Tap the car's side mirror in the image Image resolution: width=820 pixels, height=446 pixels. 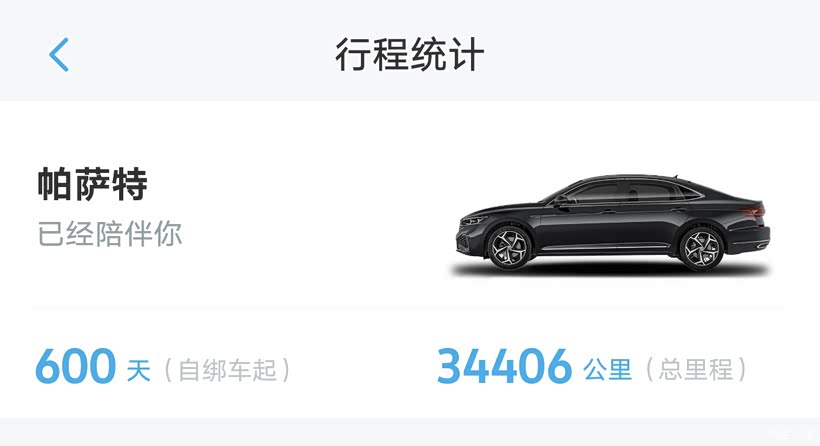pos(563,201)
